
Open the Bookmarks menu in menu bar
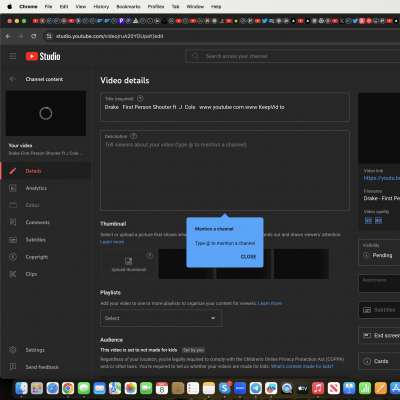[128, 6]
